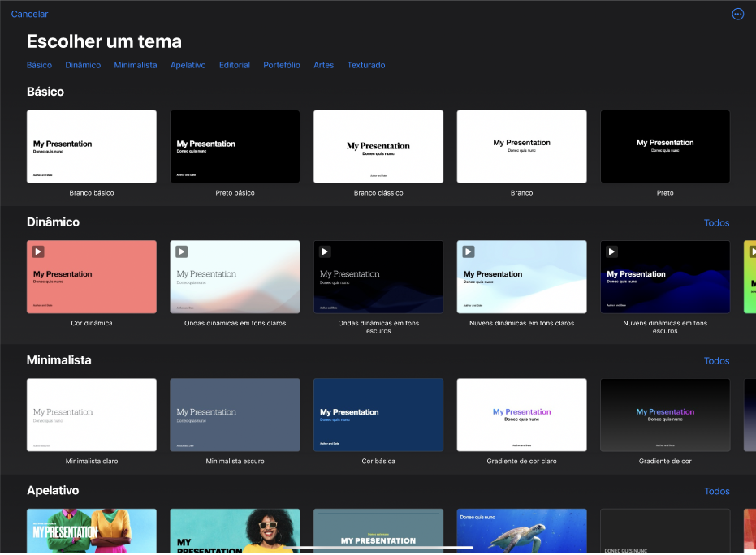Show all Apelativo themes with Todos
This screenshot has height=555, width=756.
point(716,491)
